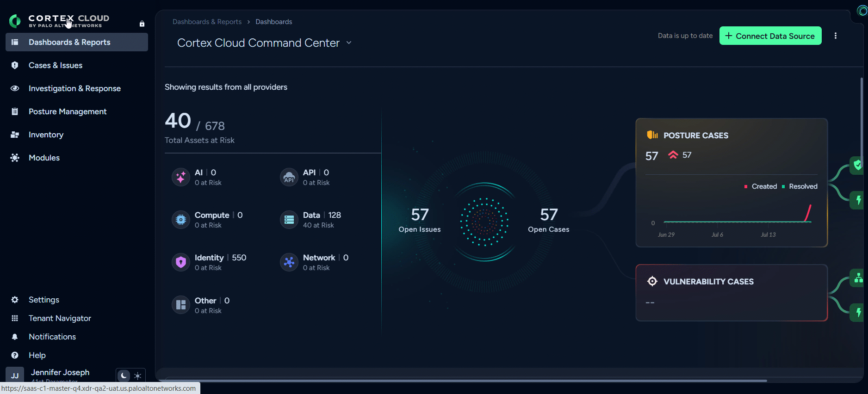Select the Compute chip icon
The height and width of the screenshot is (394, 868).
[x=180, y=220]
